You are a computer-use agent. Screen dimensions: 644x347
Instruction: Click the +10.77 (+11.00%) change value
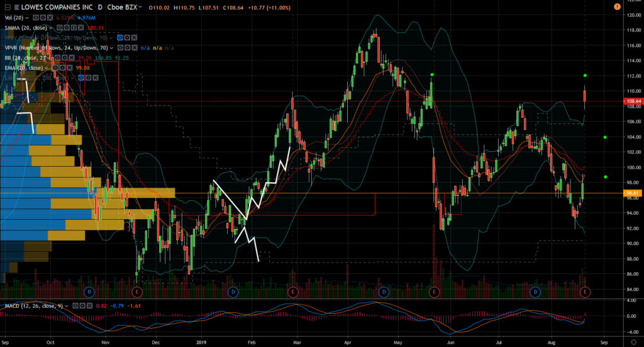pyautogui.click(x=269, y=8)
